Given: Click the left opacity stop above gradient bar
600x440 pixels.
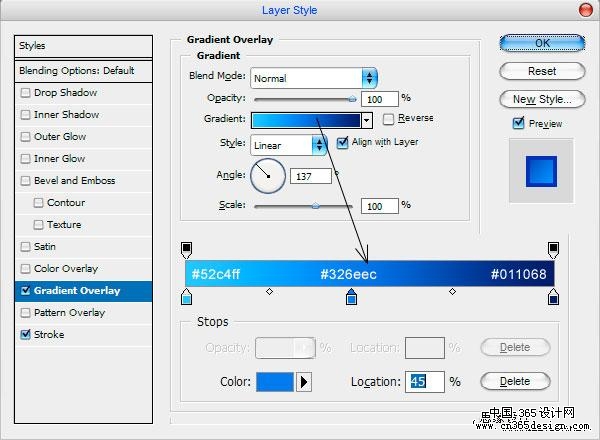Looking at the screenshot, I should pos(186,250).
